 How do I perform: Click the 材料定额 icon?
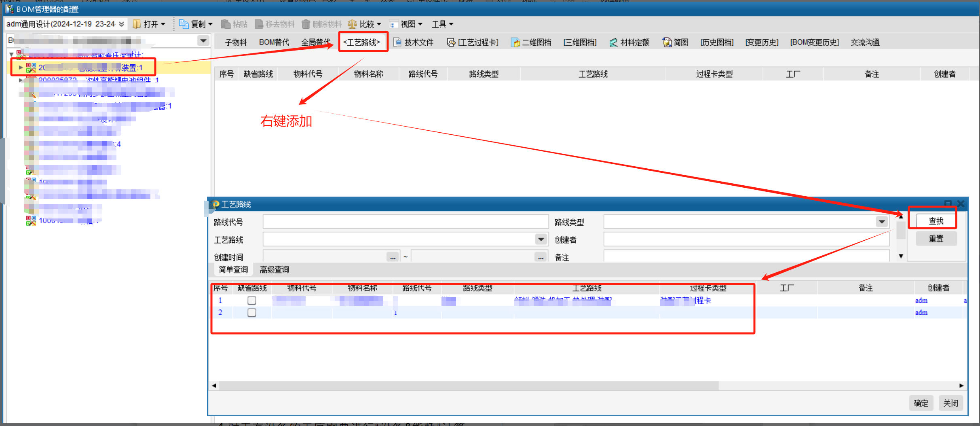tap(614, 42)
